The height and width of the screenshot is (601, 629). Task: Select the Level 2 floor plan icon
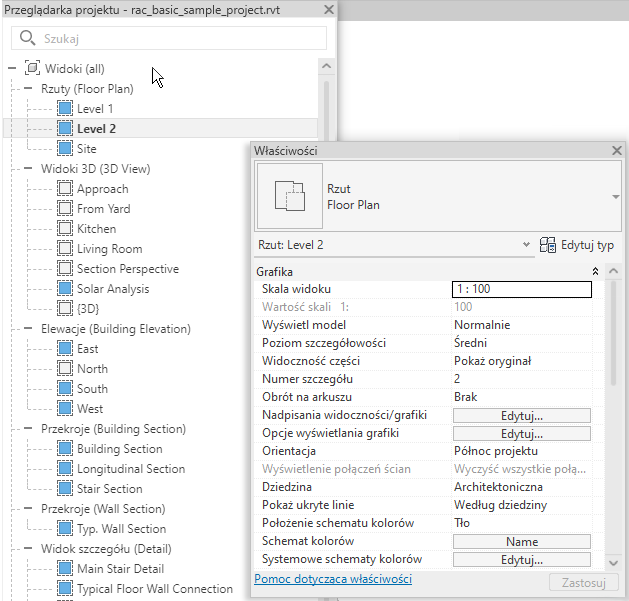pyautogui.click(x=65, y=128)
